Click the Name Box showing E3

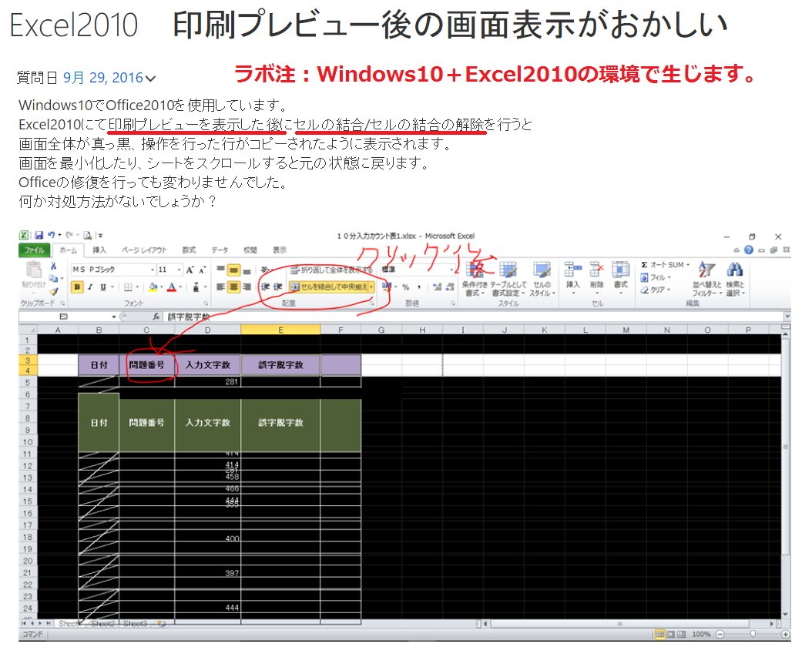click(64, 316)
